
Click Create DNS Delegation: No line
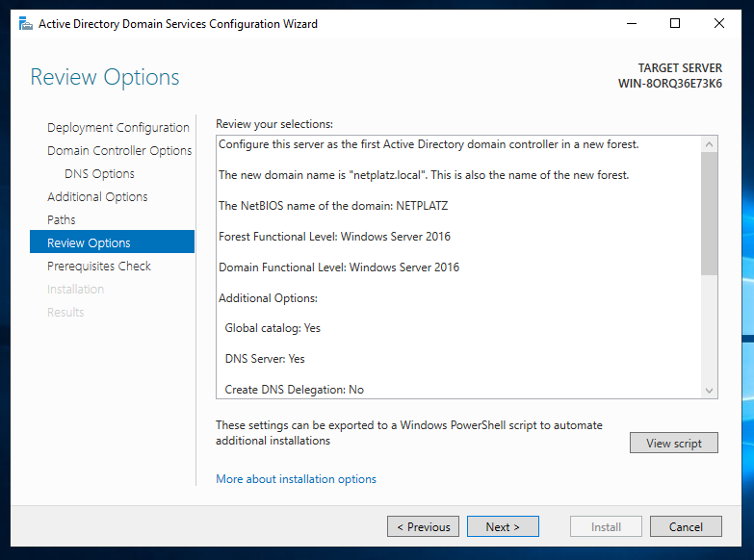pos(295,390)
